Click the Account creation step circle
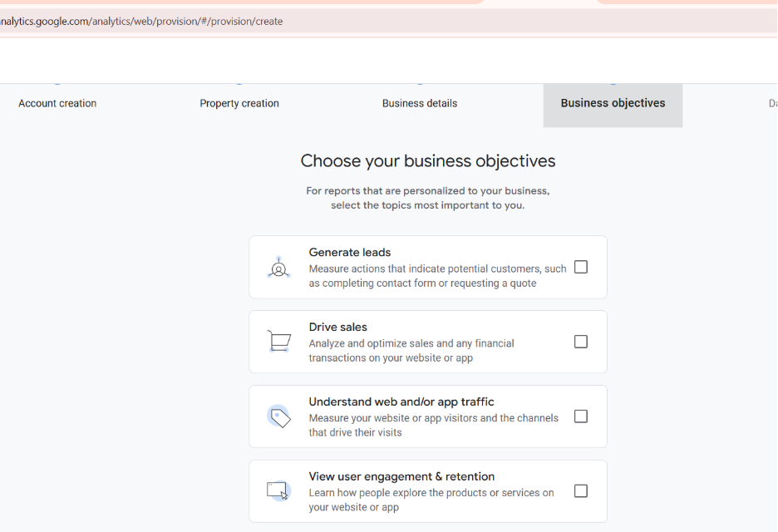The image size is (778, 532). (x=57, y=82)
